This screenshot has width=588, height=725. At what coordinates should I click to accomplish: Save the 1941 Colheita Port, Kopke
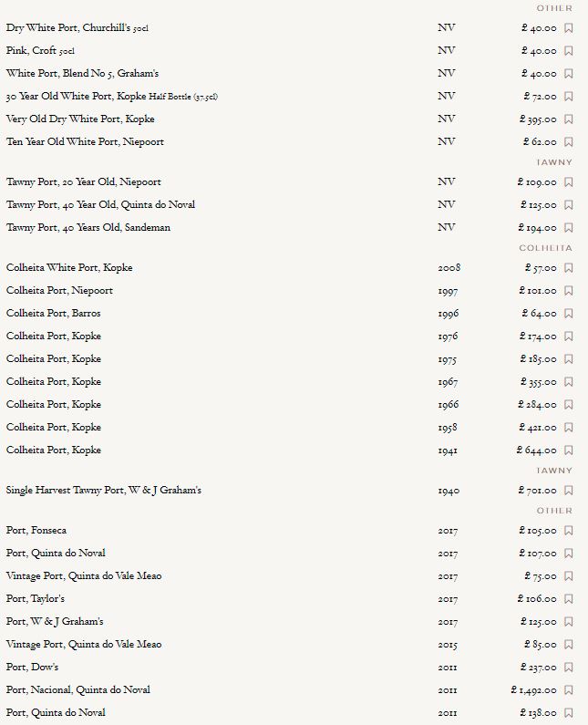[x=569, y=451]
